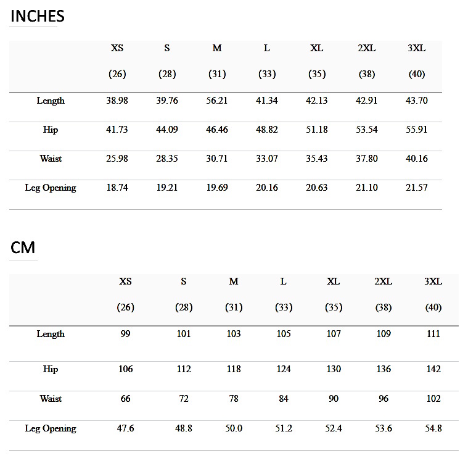
Task: Click the 56.21 length value for M
Action: pos(217,101)
